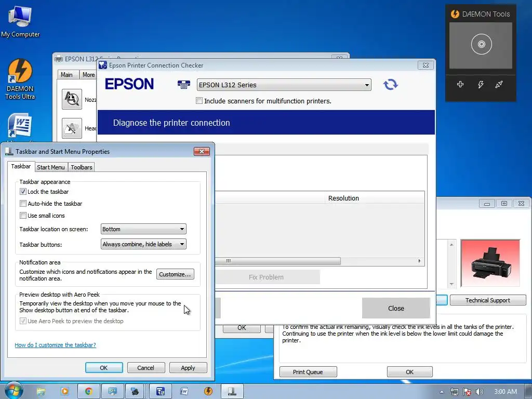Click Cancel in Taskbar Properties dialog
The width and height of the screenshot is (532, 399).
(x=146, y=368)
